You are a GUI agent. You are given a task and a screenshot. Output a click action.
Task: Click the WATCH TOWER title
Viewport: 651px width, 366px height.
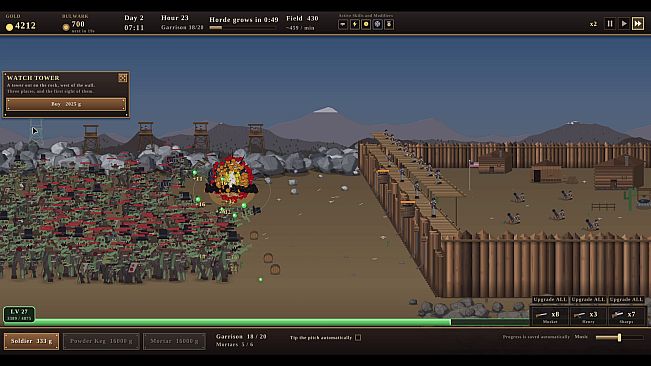[33, 78]
